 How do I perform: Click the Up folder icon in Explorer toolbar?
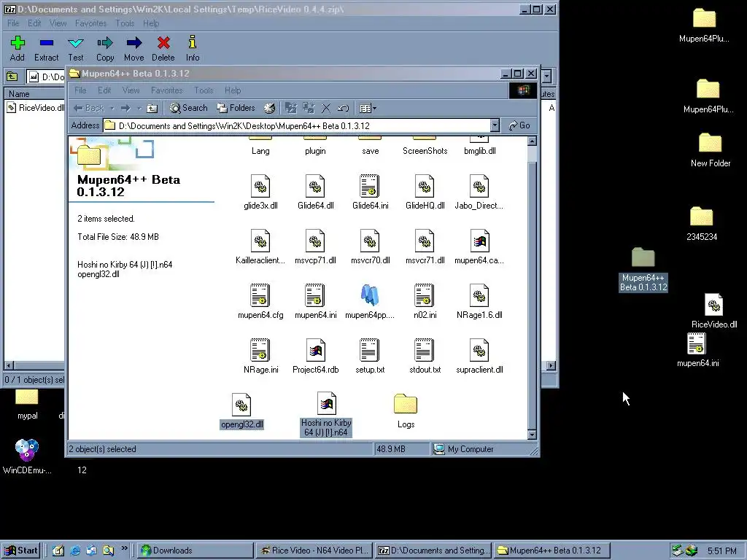[152, 108]
